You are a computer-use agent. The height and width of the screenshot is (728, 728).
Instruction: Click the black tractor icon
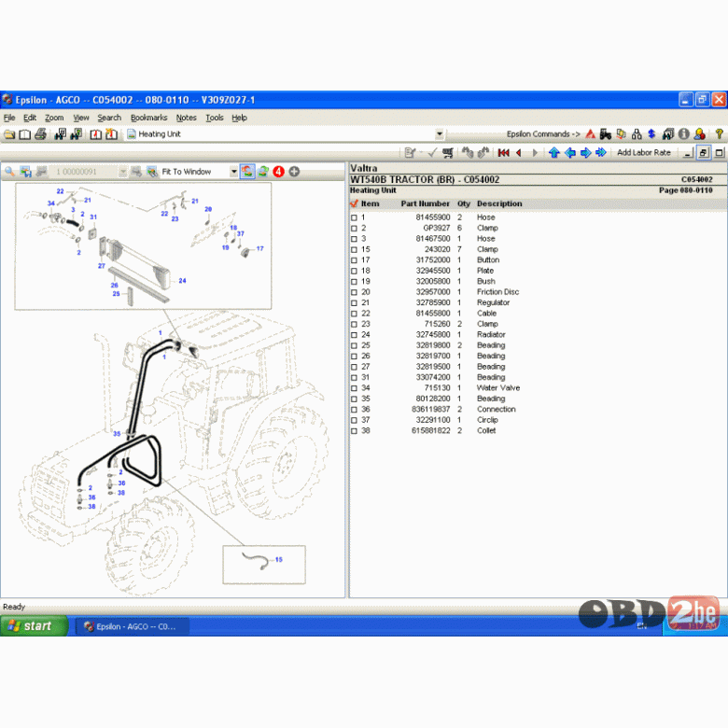pyautogui.click(x=606, y=134)
